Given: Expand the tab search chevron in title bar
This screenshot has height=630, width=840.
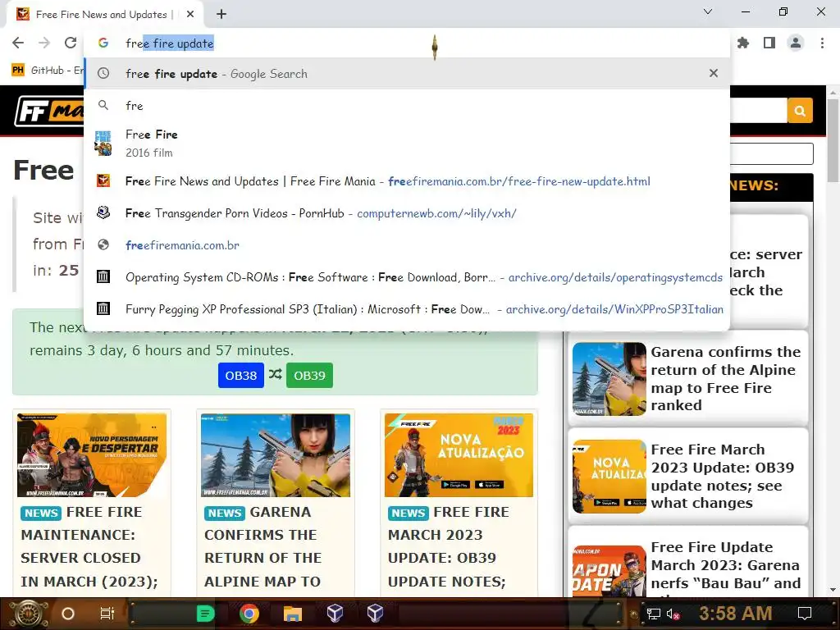Looking at the screenshot, I should click(708, 11).
